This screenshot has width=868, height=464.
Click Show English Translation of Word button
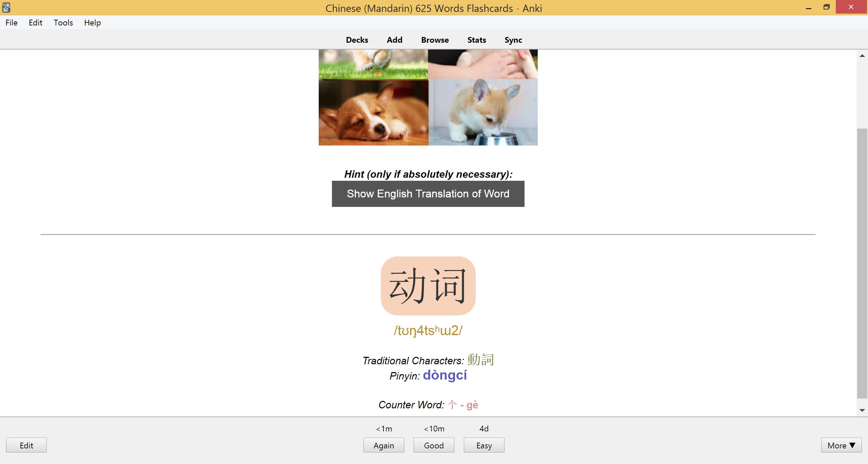[428, 194]
